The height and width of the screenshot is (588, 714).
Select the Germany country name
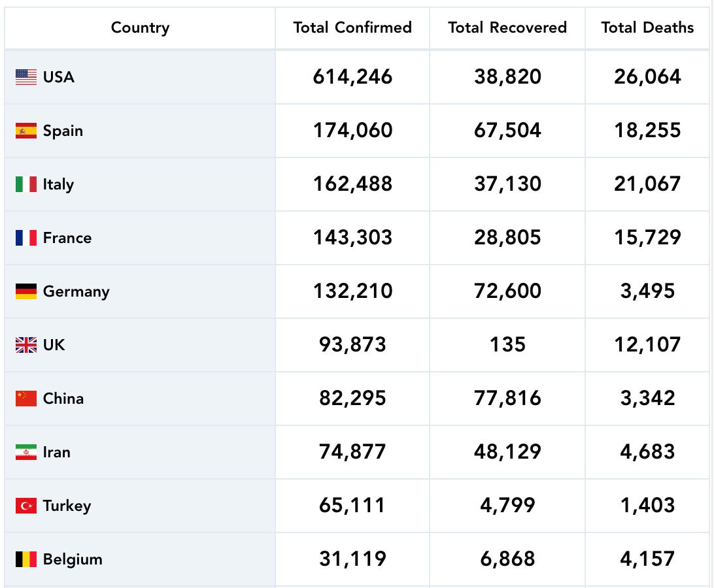(76, 291)
